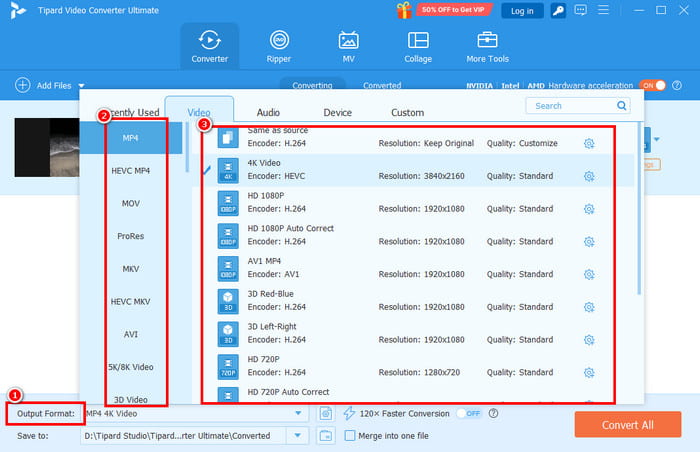The width and height of the screenshot is (700, 452).
Task: Select AV1 MP4 preset text
Action: [x=264, y=261]
